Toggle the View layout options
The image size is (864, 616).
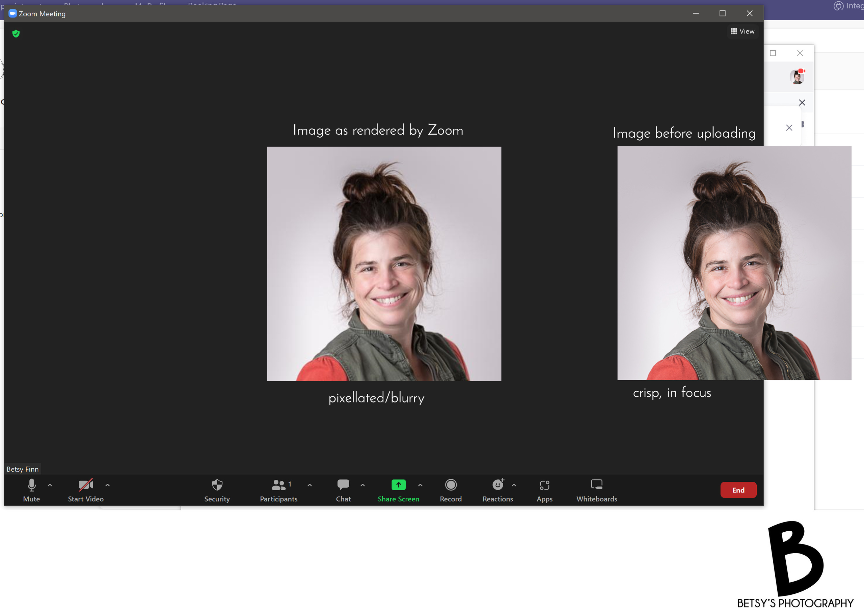pyautogui.click(x=742, y=31)
